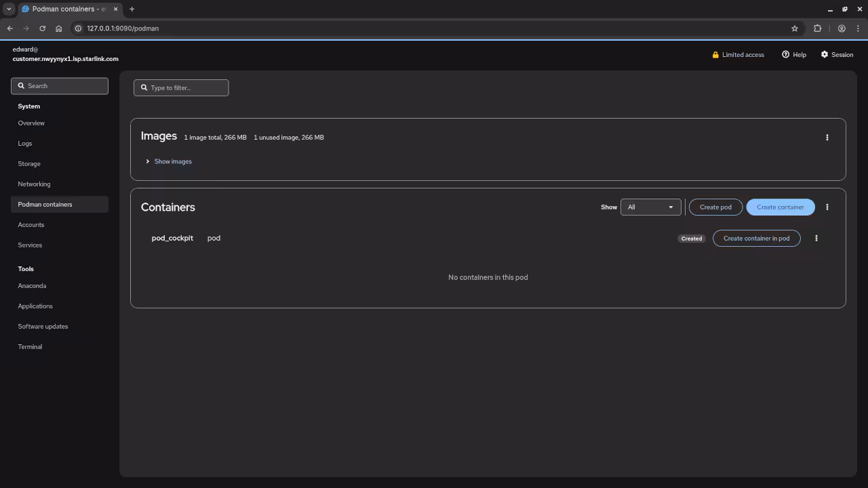Open the Terminal tool
Screen dimensions: 868x488
[x=30, y=347]
